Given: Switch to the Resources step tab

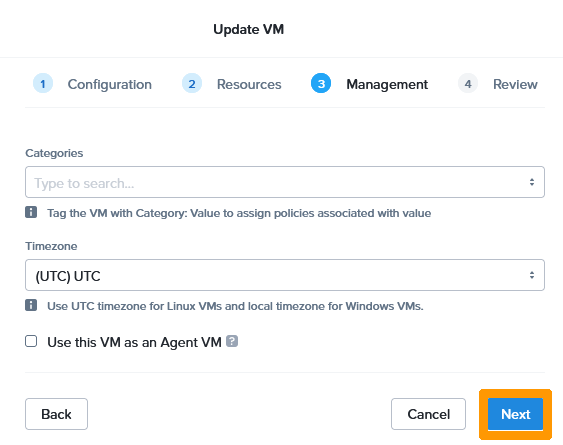Looking at the screenshot, I should (x=249, y=84).
